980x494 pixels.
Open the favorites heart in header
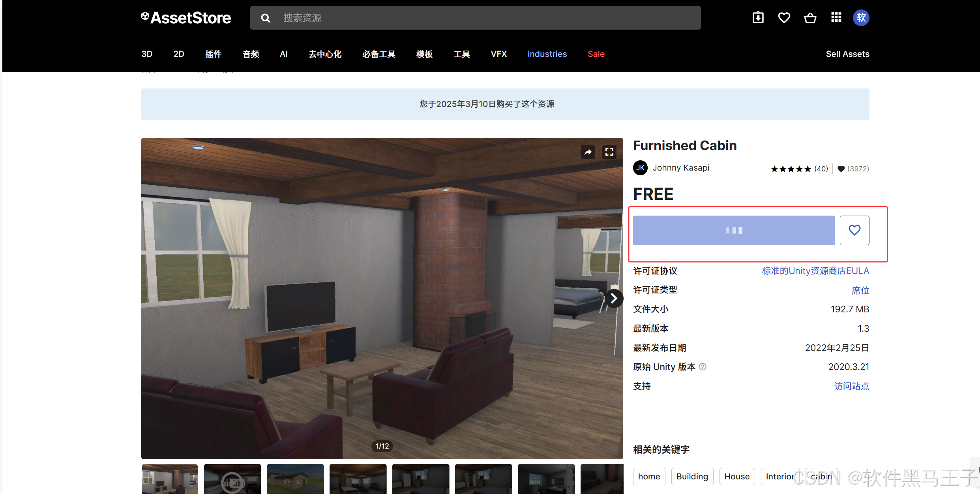pyautogui.click(x=784, y=18)
